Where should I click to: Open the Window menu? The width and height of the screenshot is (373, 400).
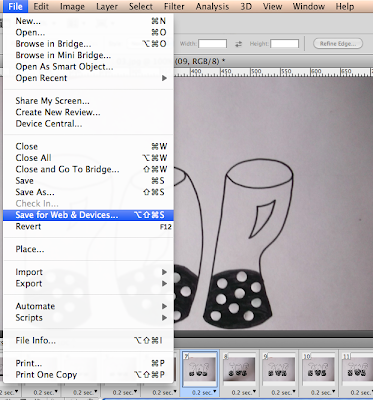309,6
